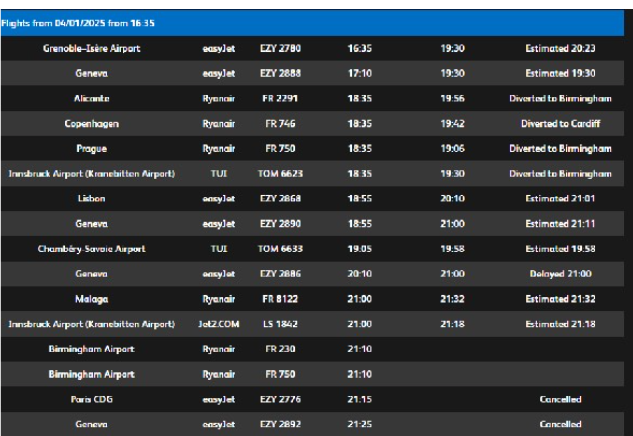Select the Alicante origin cell

point(91,99)
